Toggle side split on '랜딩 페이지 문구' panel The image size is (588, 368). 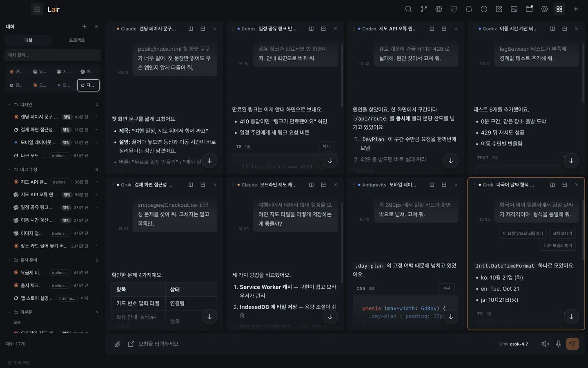191,29
